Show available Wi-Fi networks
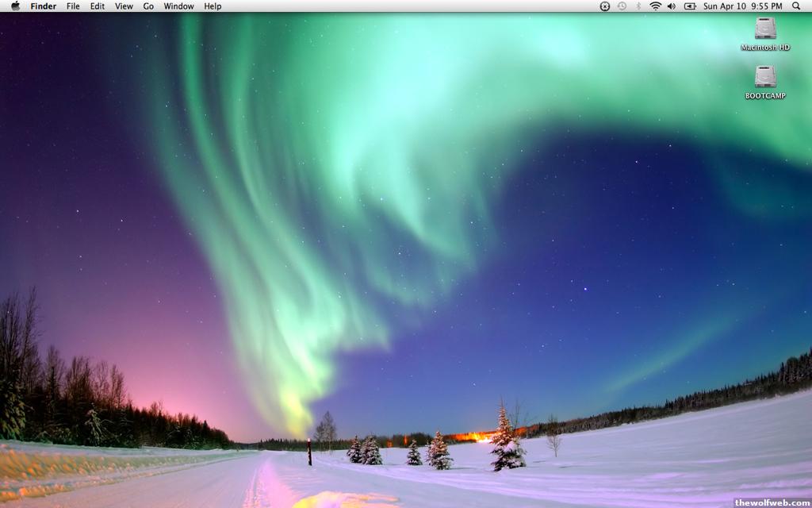Image resolution: width=812 pixels, height=508 pixels. 655,6
